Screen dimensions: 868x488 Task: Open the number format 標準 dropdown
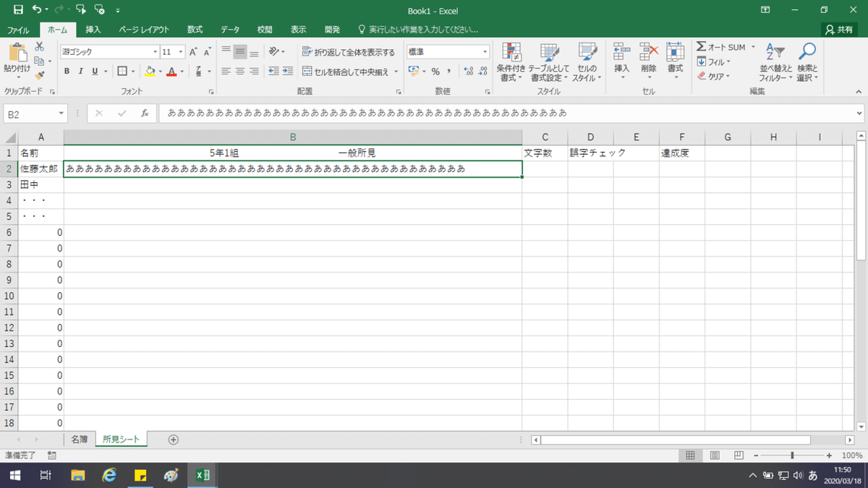pos(485,52)
